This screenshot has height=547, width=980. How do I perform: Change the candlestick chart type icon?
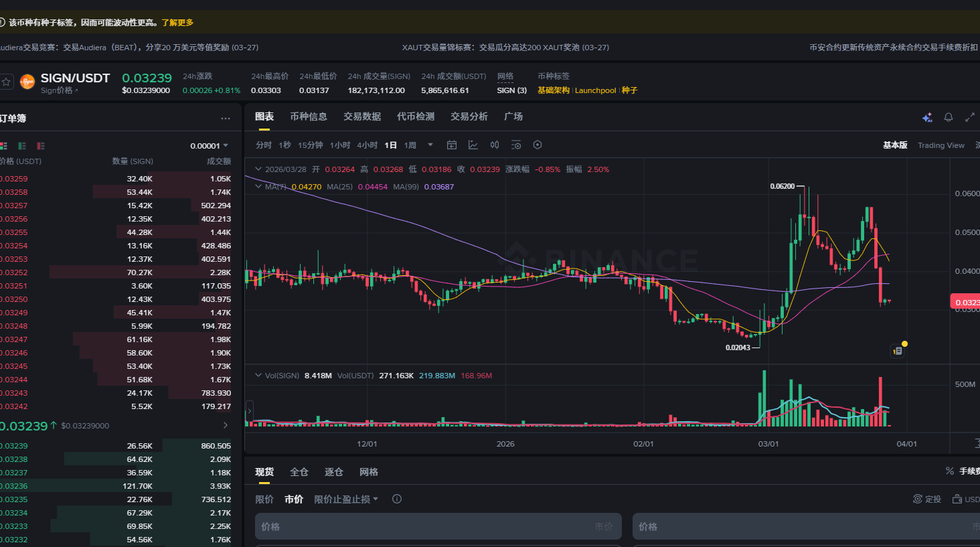pos(495,145)
